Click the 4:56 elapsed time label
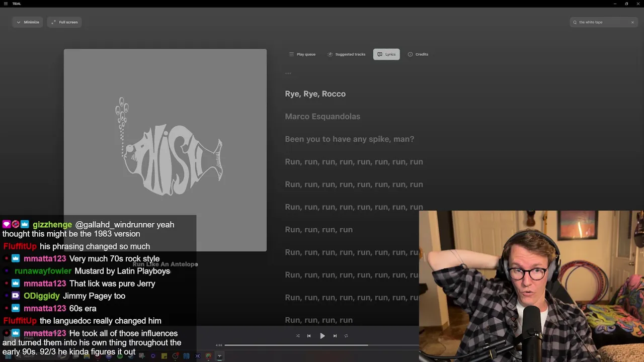The width and height of the screenshot is (644, 362). [219, 345]
